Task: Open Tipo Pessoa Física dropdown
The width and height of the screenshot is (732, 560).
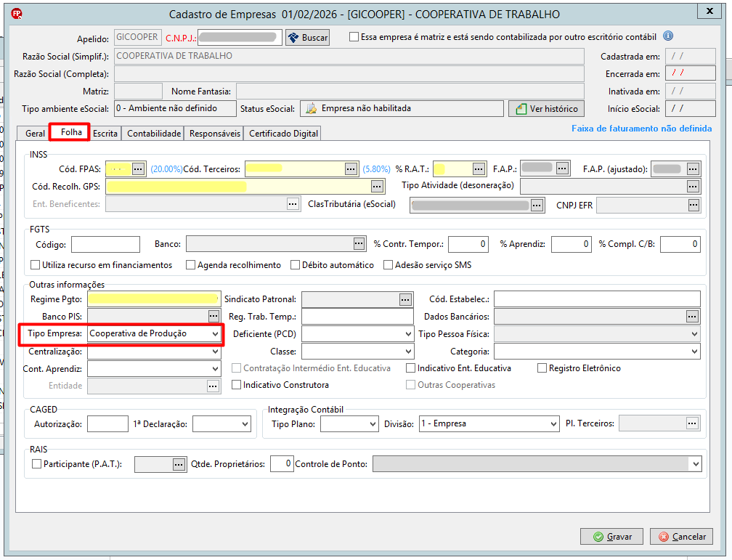Action: click(695, 334)
